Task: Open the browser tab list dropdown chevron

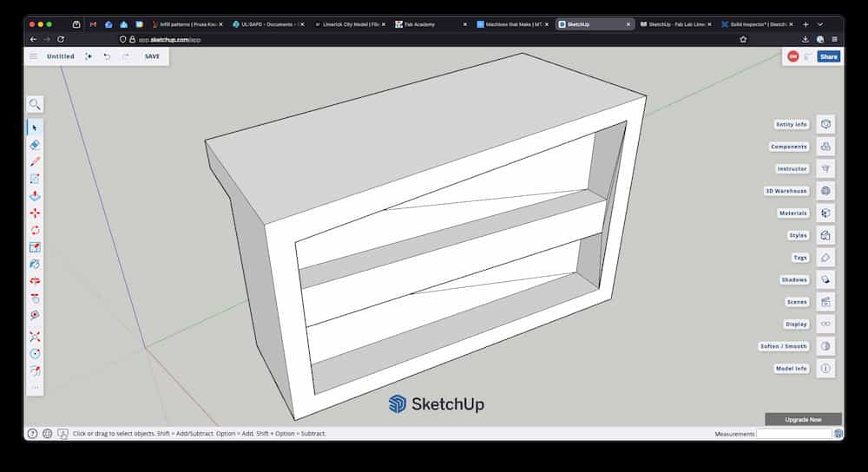Action: coord(820,24)
